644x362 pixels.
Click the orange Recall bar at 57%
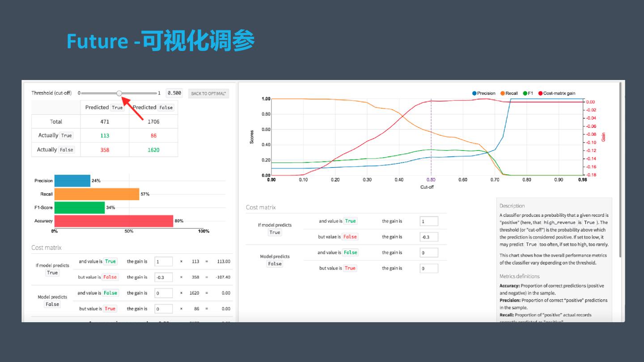tap(97, 194)
